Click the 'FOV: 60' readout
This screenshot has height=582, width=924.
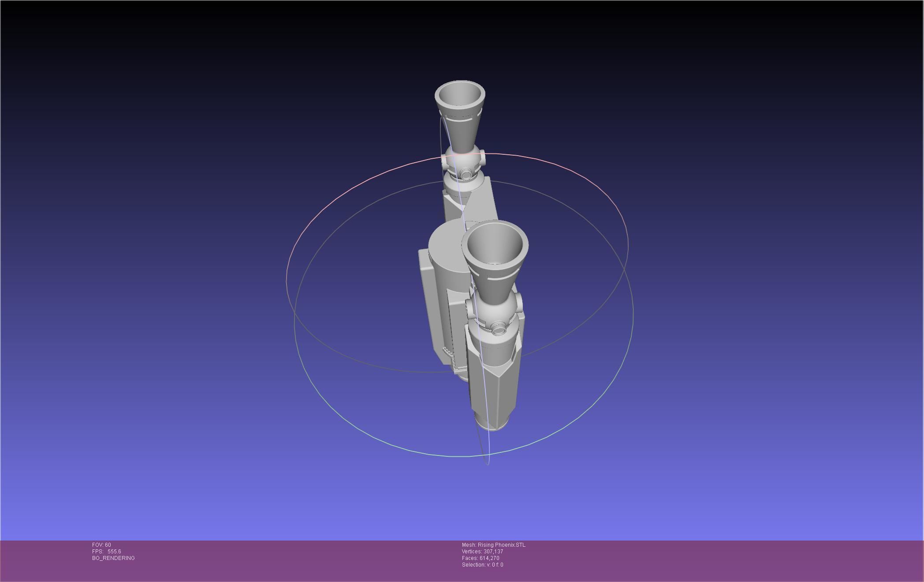coord(101,545)
